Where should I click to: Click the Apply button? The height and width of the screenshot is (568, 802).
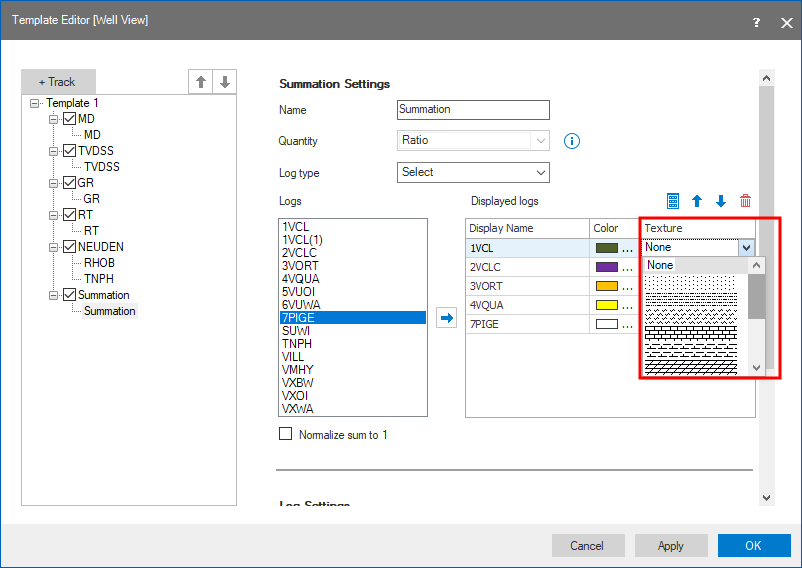[670, 545]
